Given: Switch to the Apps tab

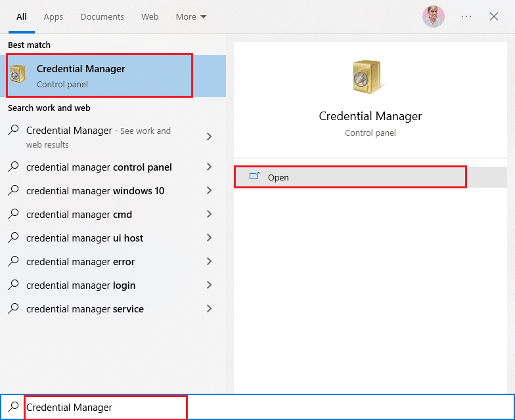Looking at the screenshot, I should pyautogui.click(x=53, y=17).
